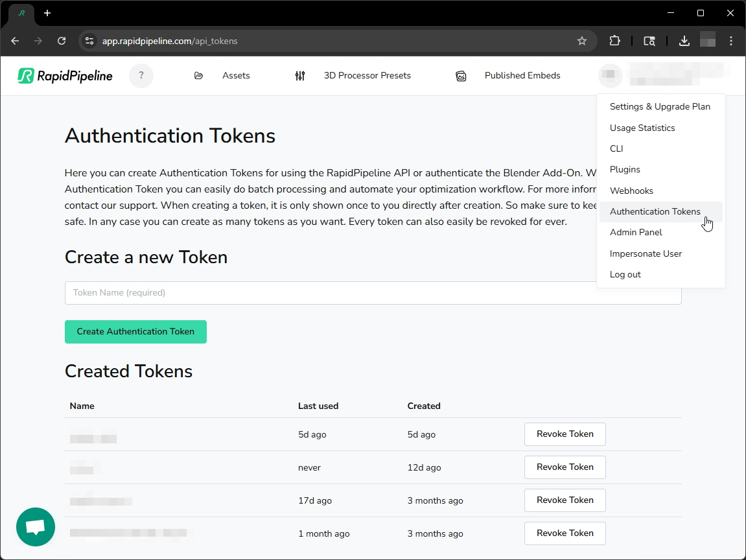Click the '12d ago' created cell
This screenshot has width=746, height=560.
pos(424,468)
